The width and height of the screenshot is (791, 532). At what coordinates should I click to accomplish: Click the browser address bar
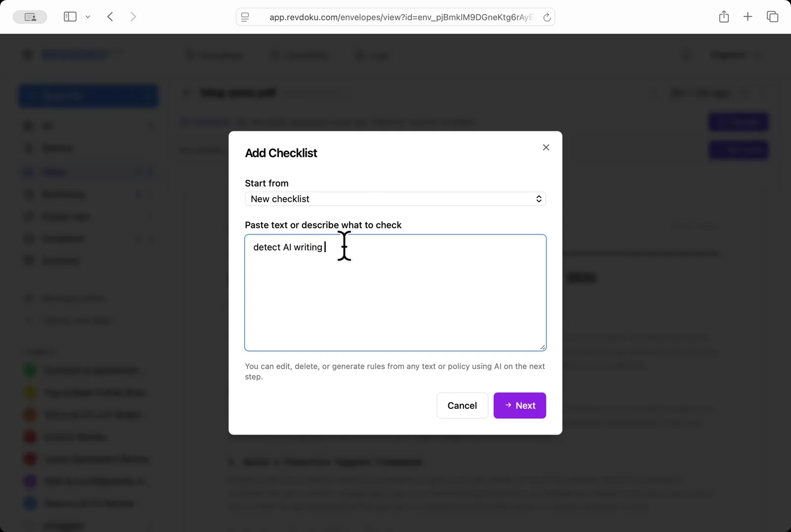click(x=395, y=16)
